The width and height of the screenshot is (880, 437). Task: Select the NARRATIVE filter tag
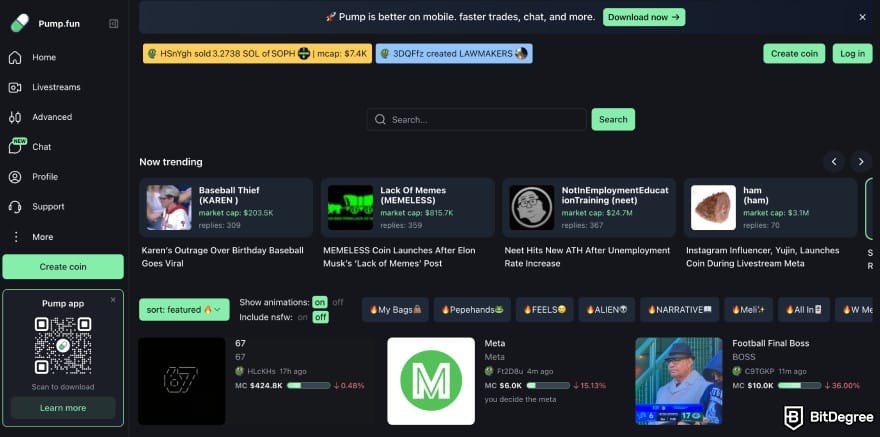pyautogui.click(x=679, y=310)
